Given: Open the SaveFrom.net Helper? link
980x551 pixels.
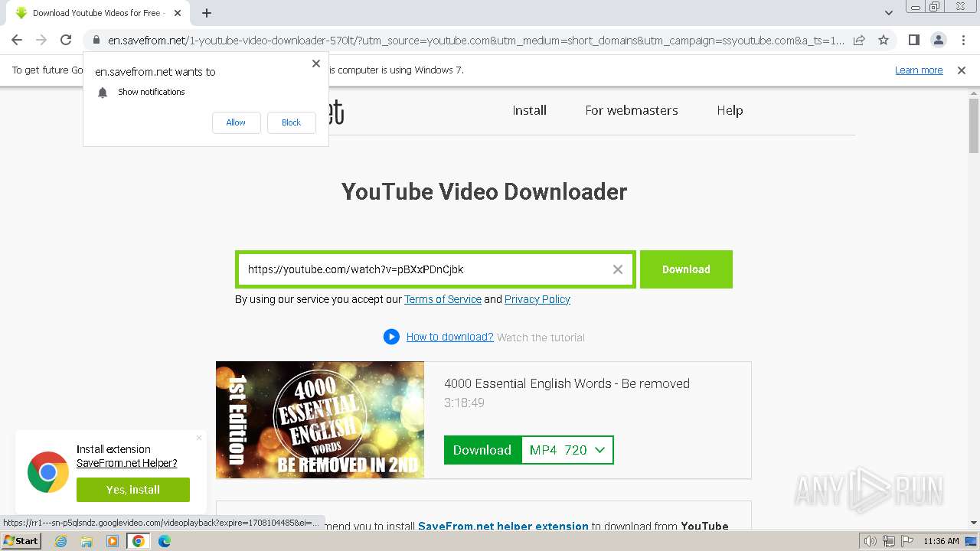Looking at the screenshot, I should [x=126, y=463].
